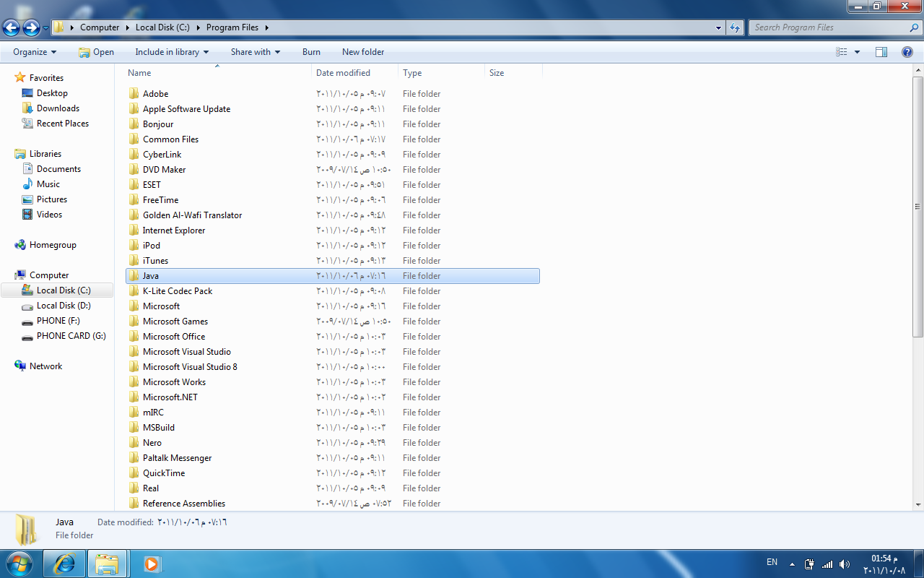Image resolution: width=924 pixels, height=578 pixels.
Task: Select Homegroup in navigation pane
Action: [53, 245]
